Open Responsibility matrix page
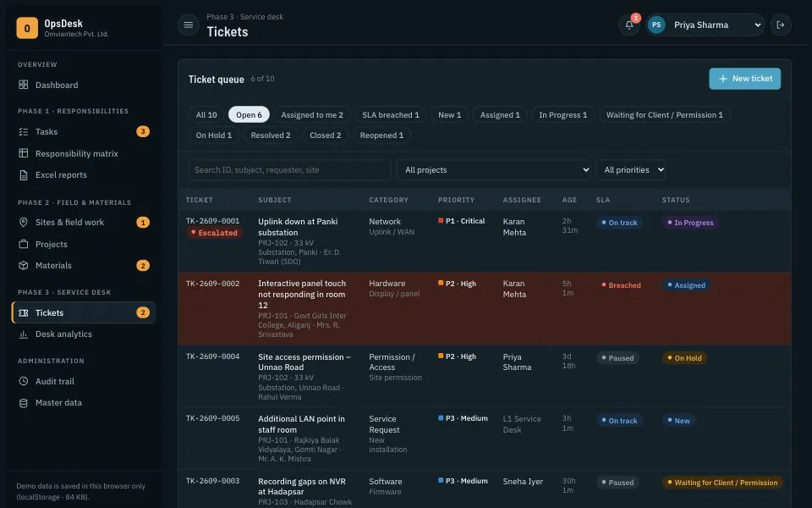812x508 pixels. pyautogui.click(x=84, y=153)
